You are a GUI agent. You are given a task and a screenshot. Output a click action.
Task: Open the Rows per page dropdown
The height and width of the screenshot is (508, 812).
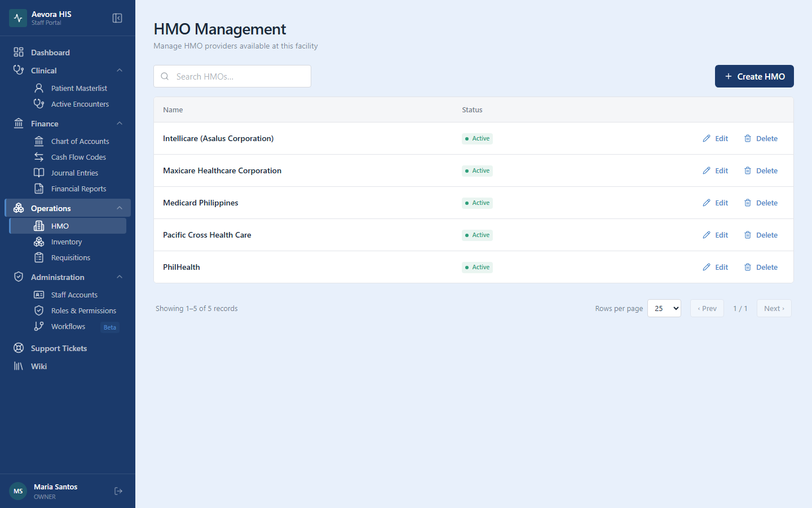coord(664,308)
